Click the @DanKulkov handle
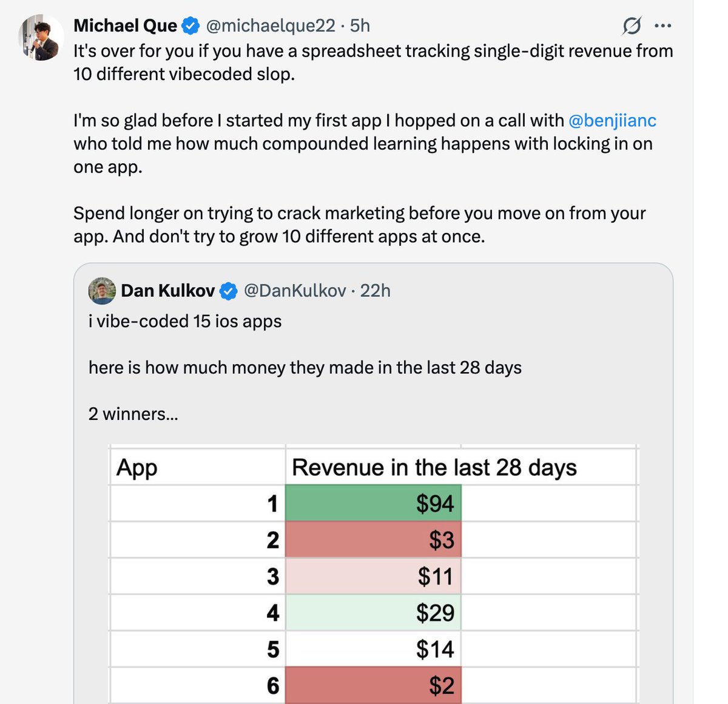Screen dimensions: 728x704 pos(295,291)
